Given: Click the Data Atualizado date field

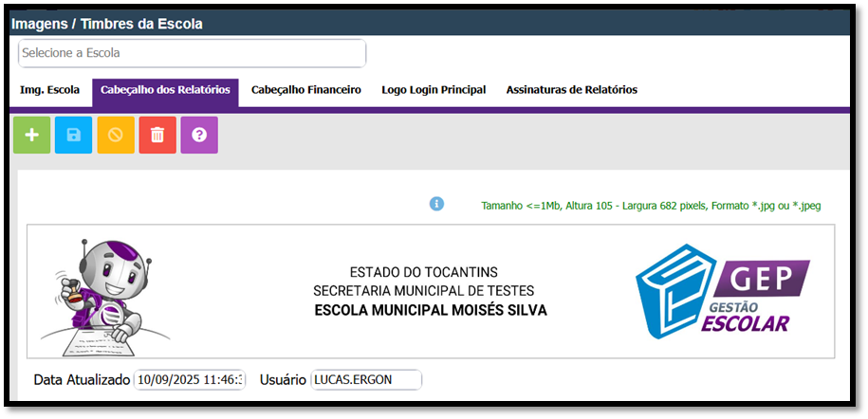Looking at the screenshot, I should coord(190,380).
